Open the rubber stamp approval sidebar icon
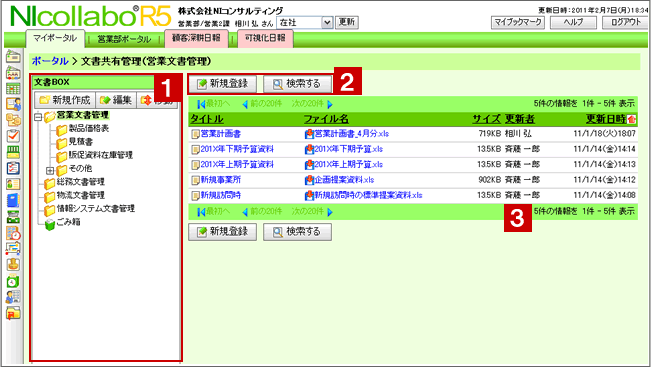The height and width of the screenshot is (367, 651). point(13,264)
